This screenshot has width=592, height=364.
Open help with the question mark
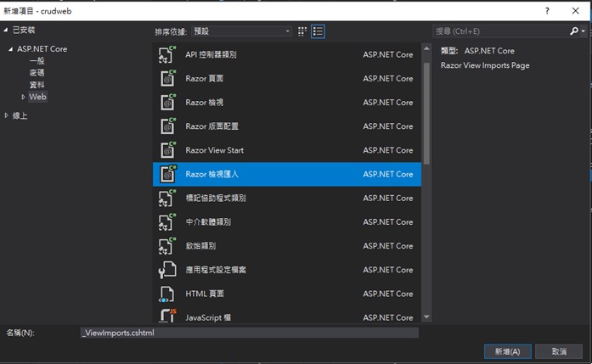pyautogui.click(x=547, y=11)
